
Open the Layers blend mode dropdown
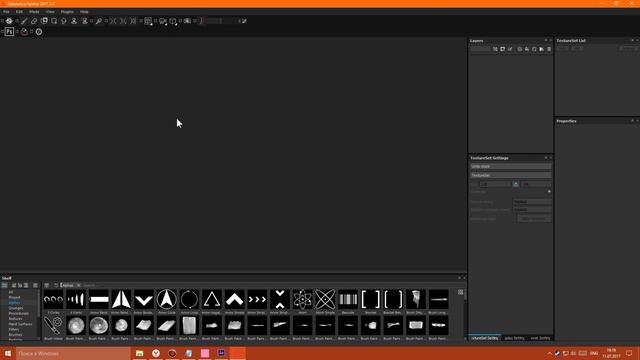click(480, 49)
